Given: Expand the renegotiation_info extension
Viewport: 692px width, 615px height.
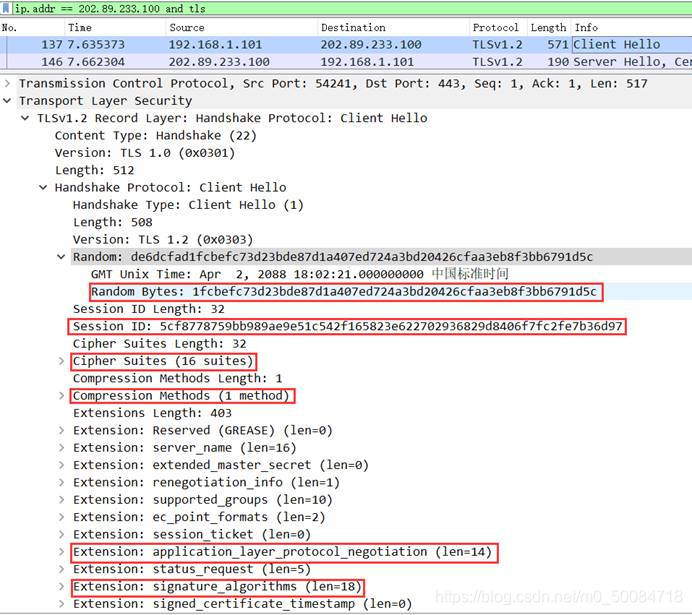Looking at the screenshot, I should coord(61,482).
